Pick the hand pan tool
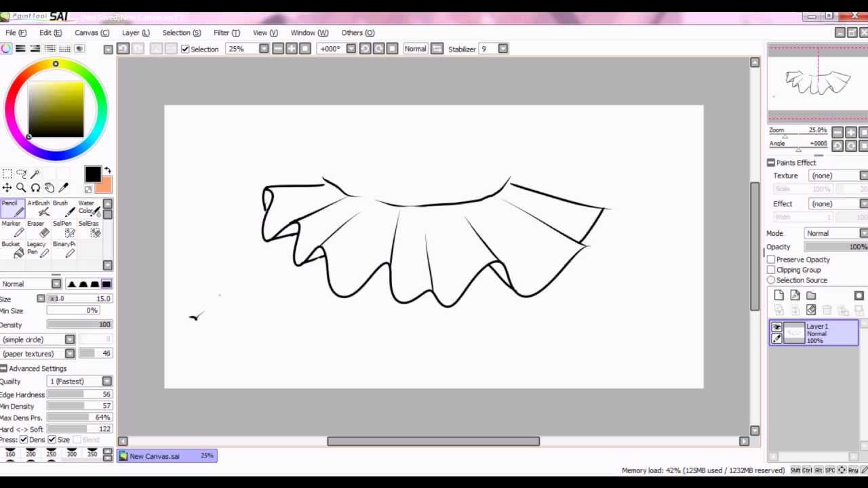Viewport: 868px width, 488px height. click(x=50, y=188)
